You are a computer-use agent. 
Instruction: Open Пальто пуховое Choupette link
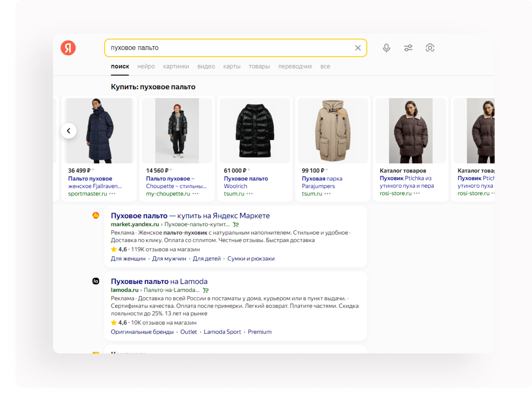(x=176, y=182)
